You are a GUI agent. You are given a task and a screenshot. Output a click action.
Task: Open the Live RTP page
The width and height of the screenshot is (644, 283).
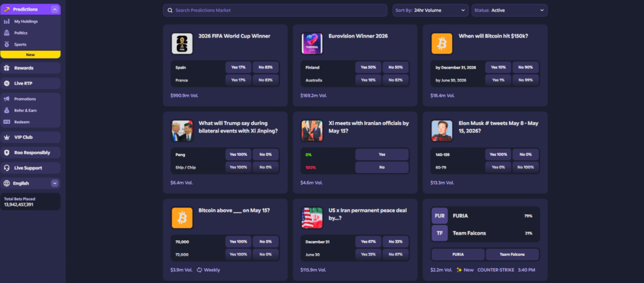tap(30, 84)
